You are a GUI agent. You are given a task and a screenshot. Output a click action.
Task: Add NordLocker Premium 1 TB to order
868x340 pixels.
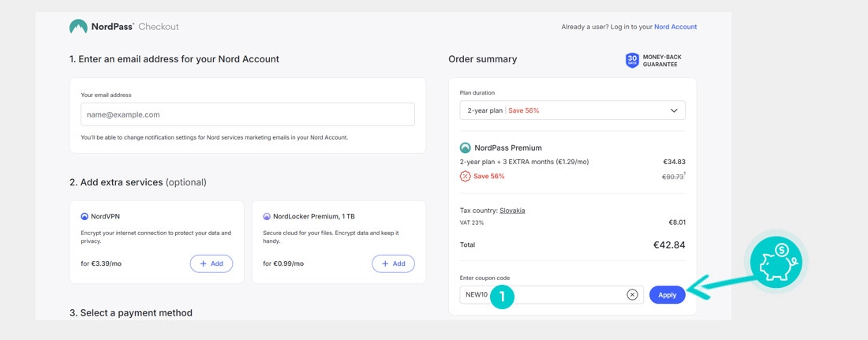pyautogui.click(x=392, y=263)
